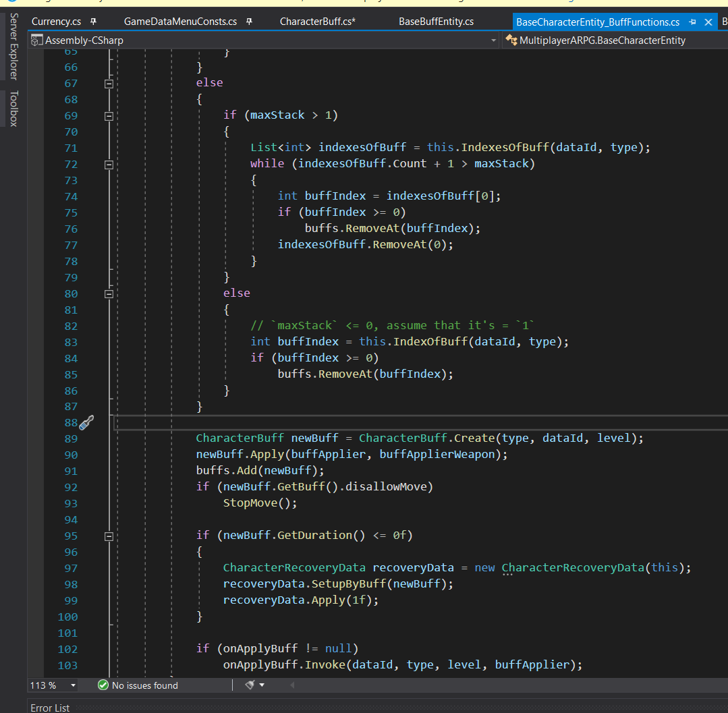This screenshot has width=728, height=713.
Task: Click the pin icon on the GameDataMenuConsts.cs tab
Action: point(250,22)
